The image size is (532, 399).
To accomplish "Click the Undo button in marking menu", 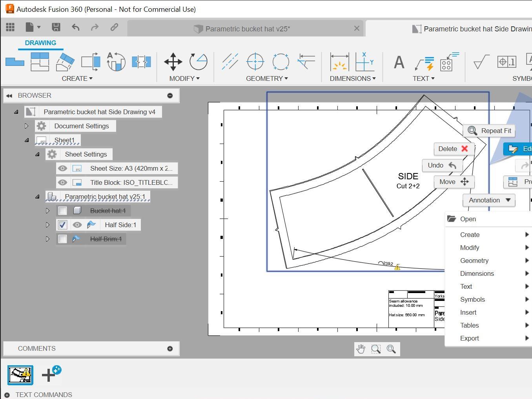I will coord(442,165).
